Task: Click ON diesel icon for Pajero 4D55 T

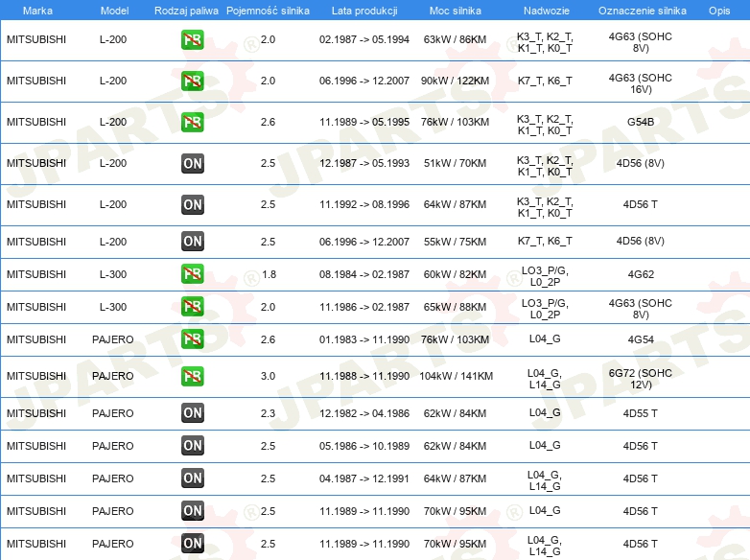Action: click(192, 413)
